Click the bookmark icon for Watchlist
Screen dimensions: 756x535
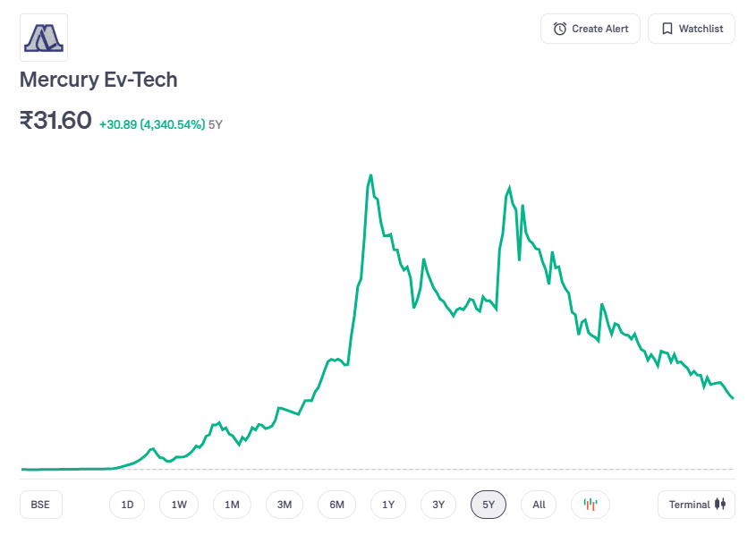tap(667, 29)
